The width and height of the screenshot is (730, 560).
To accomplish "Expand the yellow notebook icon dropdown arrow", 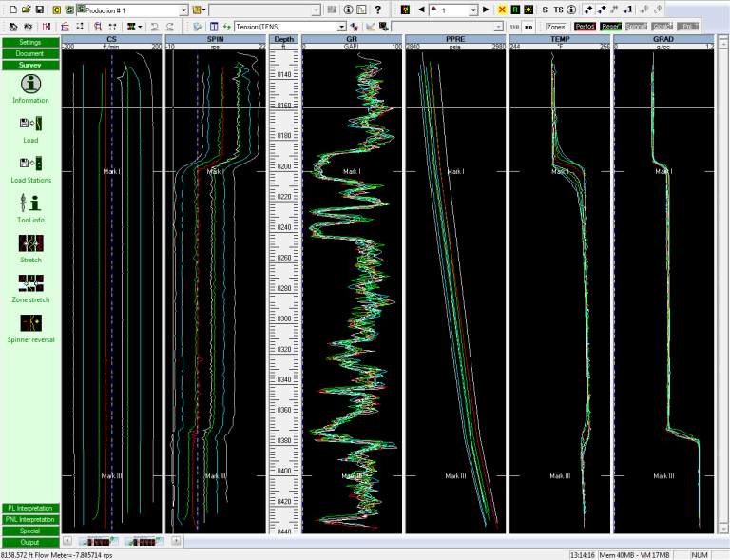I will pyautogui.click(x=204, y=10).
